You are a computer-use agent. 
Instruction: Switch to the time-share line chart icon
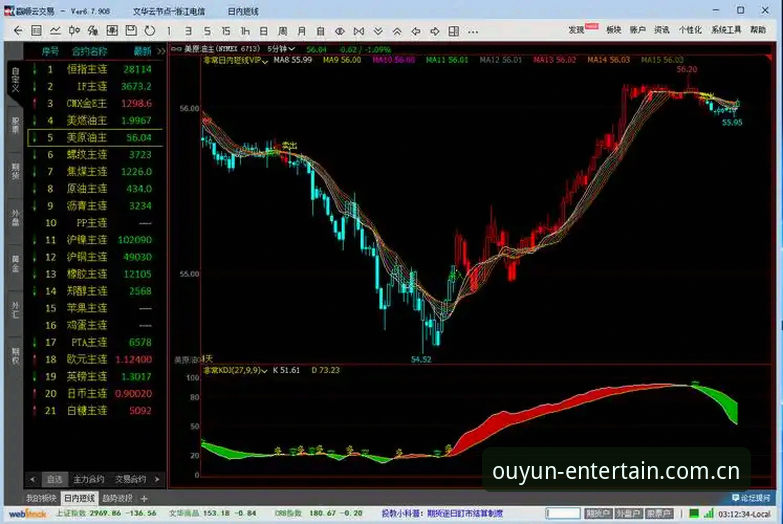pos(55,31)
